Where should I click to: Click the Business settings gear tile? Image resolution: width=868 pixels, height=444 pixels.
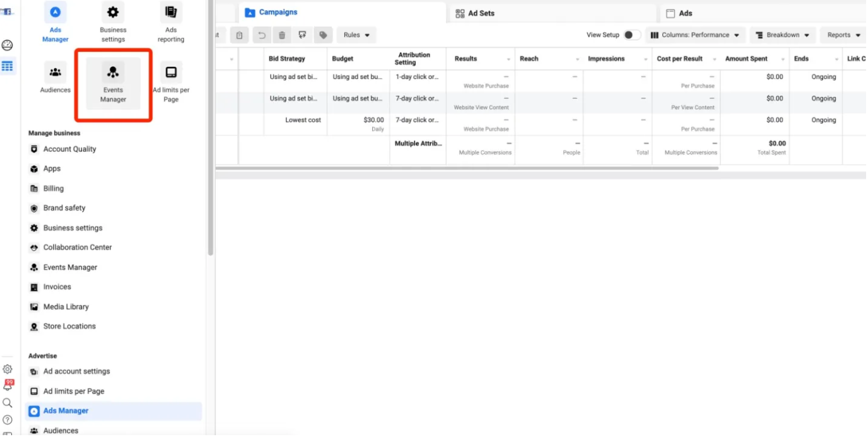(113, 22)
